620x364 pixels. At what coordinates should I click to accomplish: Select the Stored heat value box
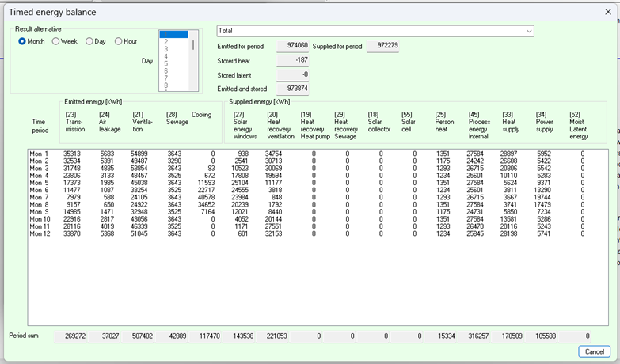click(x=292, y=60)
